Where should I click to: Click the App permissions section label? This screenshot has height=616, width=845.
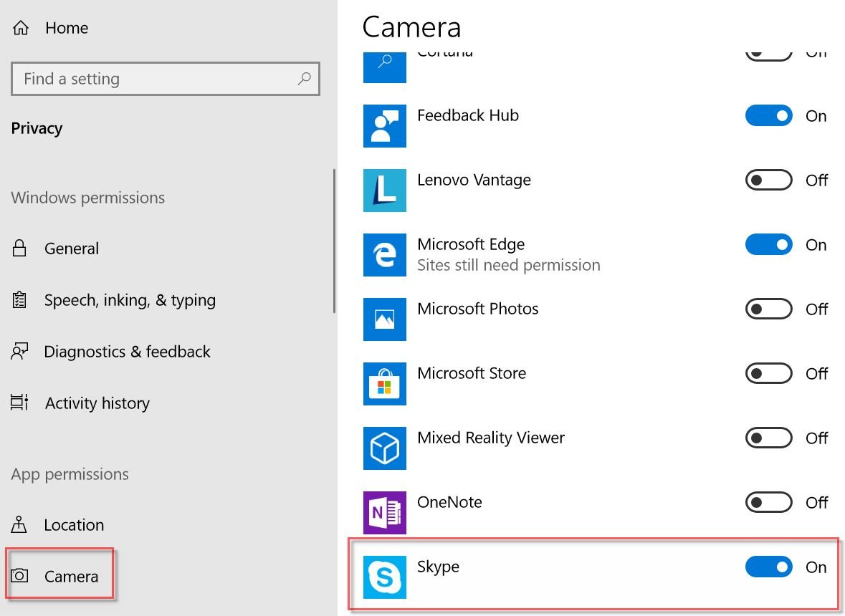(x=70, y=474)
